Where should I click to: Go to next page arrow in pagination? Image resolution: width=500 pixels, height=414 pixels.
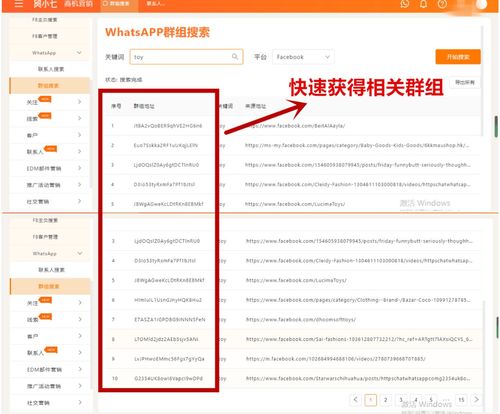click(477, 399)
